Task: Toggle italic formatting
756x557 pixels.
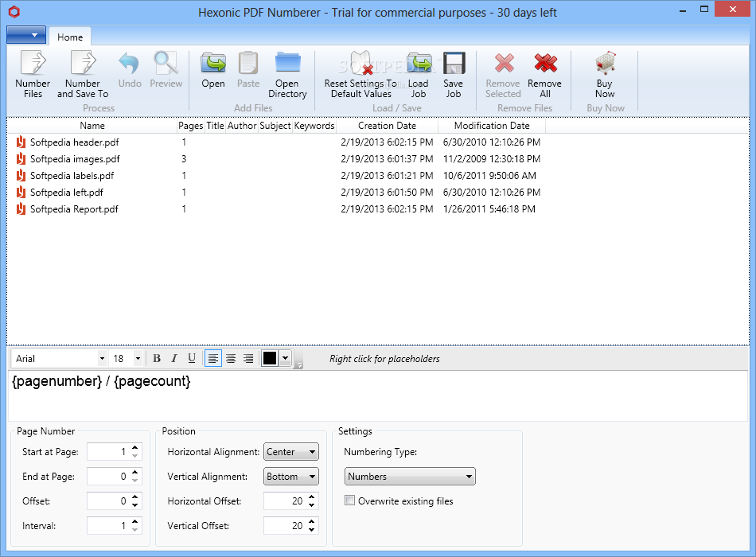Action: tap(174, 358)
